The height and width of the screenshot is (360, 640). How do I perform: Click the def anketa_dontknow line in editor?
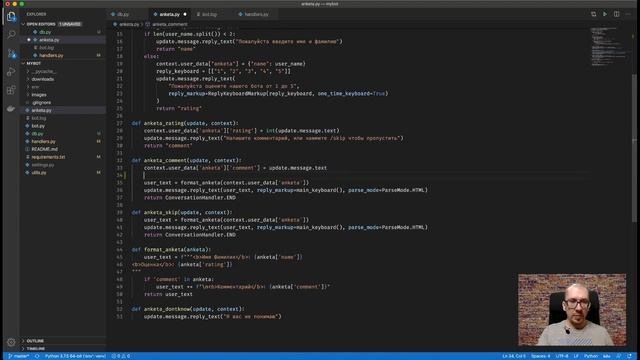coord(188,309)
